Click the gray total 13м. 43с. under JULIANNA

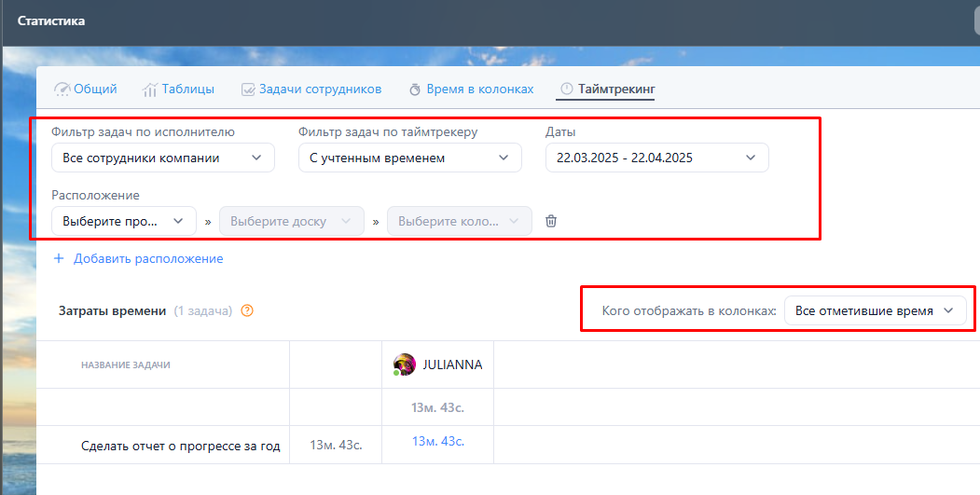click(437, 407)
